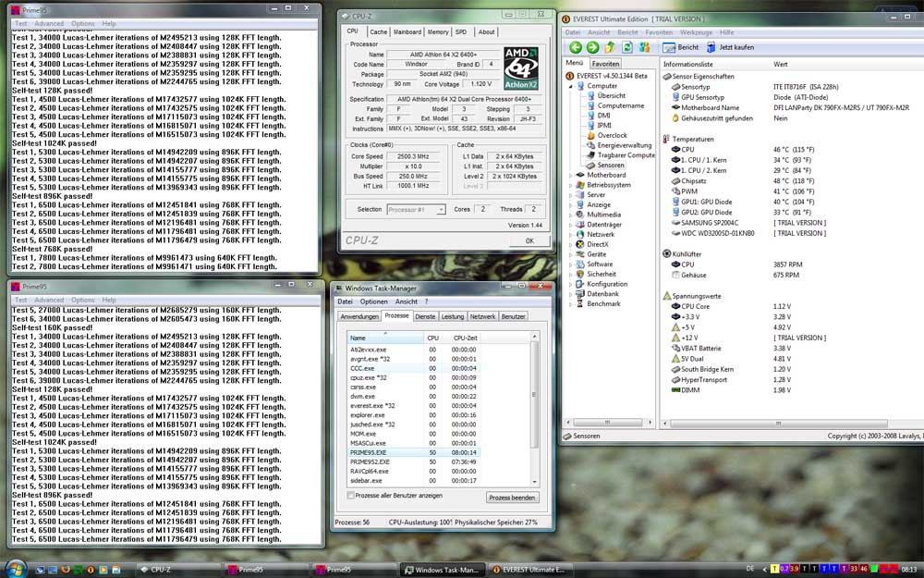This screenshot has height=578, width=924.
Task: Expand the Anzeige tree node
Action: tap(570, 204)
